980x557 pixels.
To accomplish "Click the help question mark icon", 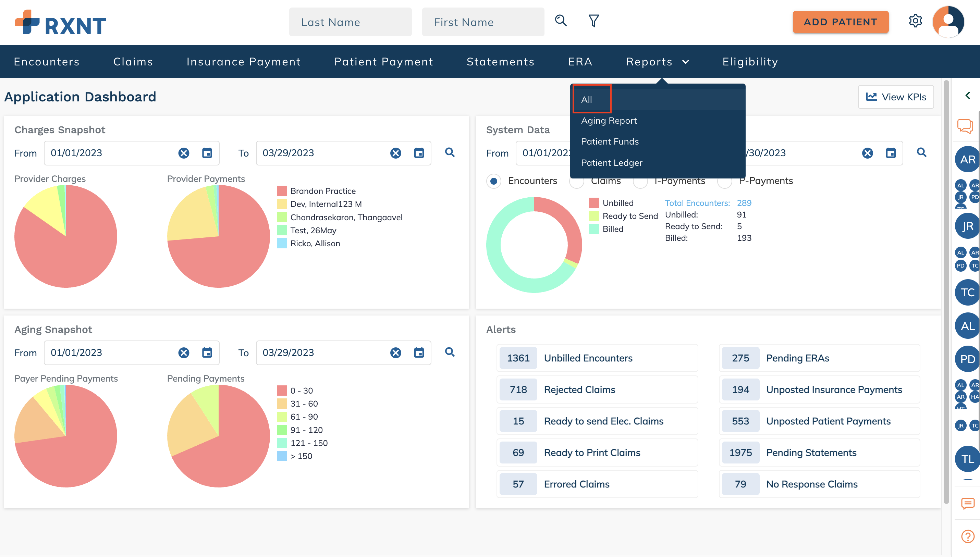I will click(x=967, y=536).
